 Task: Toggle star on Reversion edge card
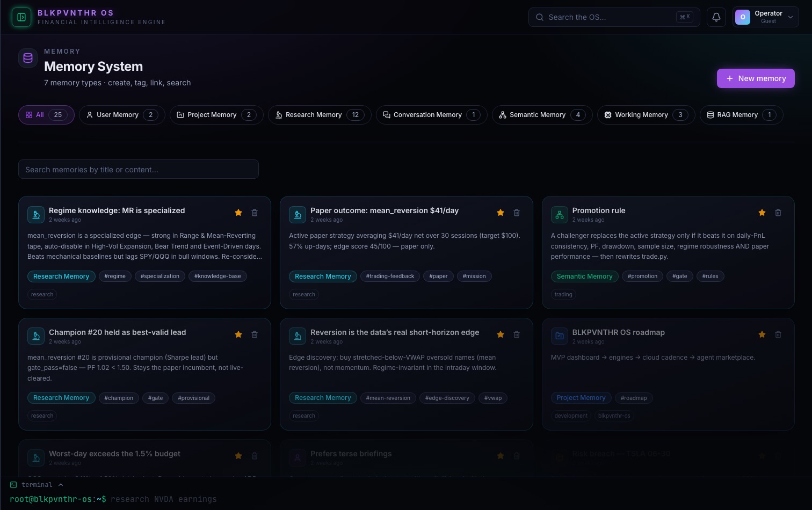pos(501,334)
